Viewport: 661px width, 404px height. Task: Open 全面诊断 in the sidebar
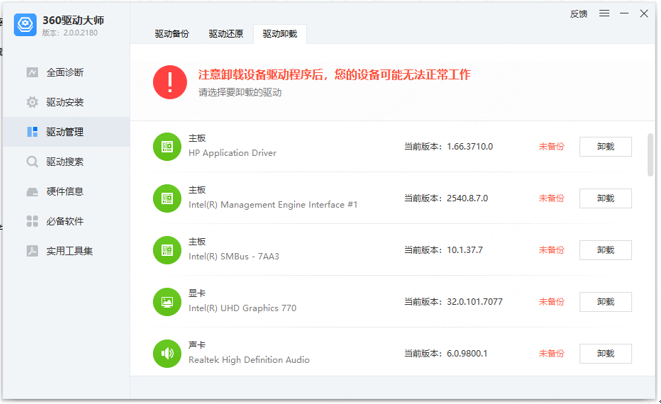[x=55, y=73]
